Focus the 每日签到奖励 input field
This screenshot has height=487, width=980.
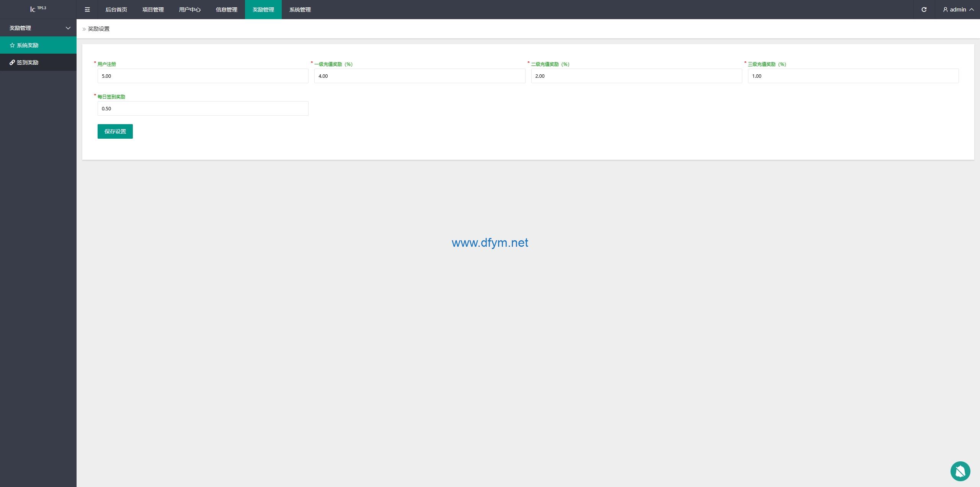[203, 108]
